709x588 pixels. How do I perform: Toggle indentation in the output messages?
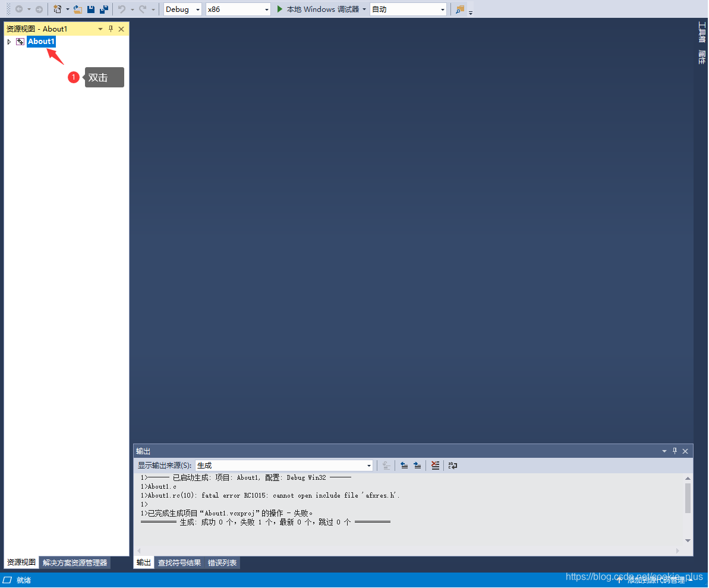(x=417, y=466)
